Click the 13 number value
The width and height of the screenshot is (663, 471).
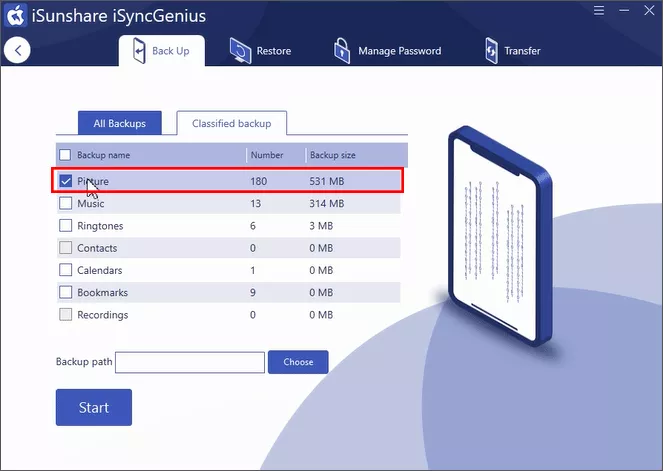[256, 203]
